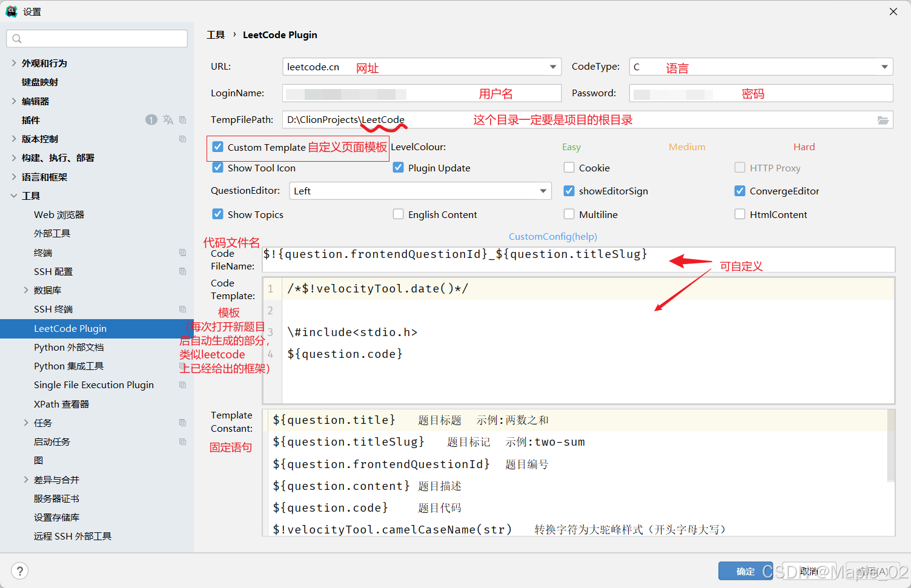Toggle the HTTP Proxy checkbox

click(740, 168)
